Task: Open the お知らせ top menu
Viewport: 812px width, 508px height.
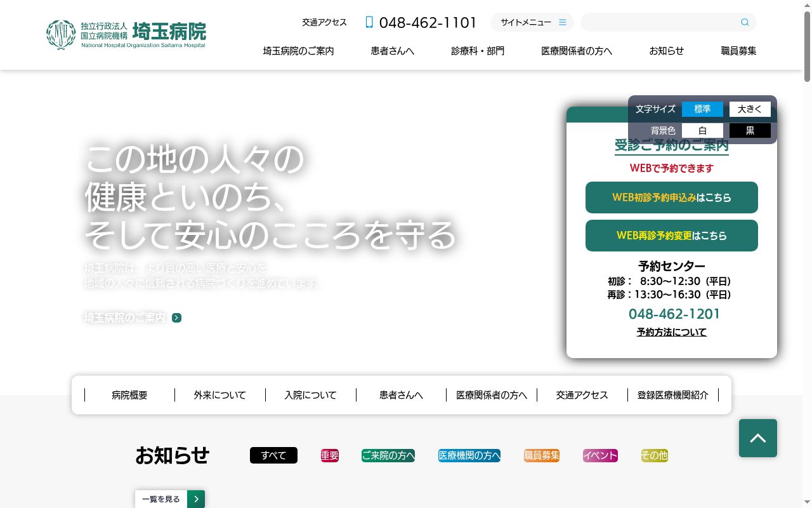Action: pos(667,51)
